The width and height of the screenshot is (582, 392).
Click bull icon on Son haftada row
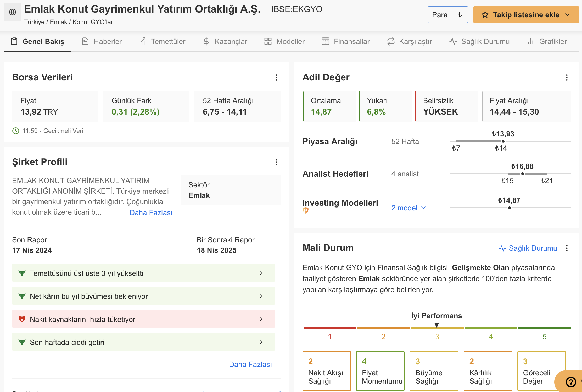pos(22,342)
